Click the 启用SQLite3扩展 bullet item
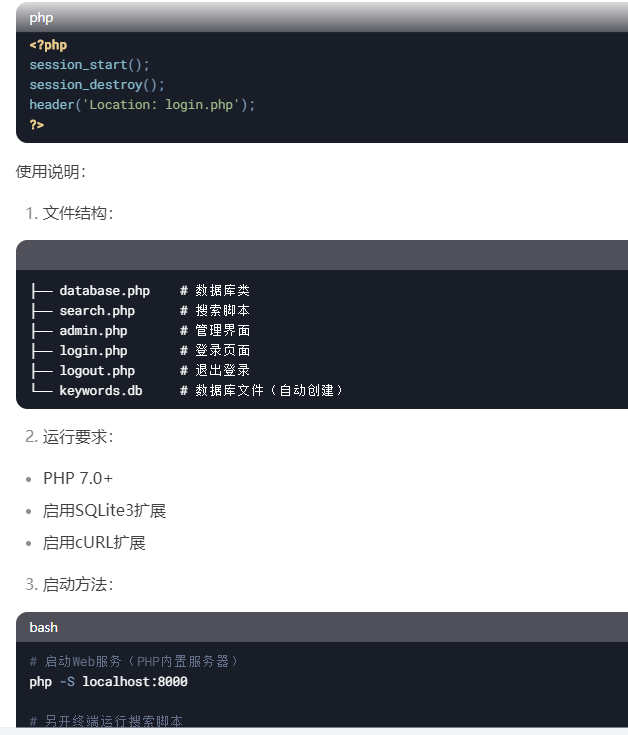 (x=104, y=510)
